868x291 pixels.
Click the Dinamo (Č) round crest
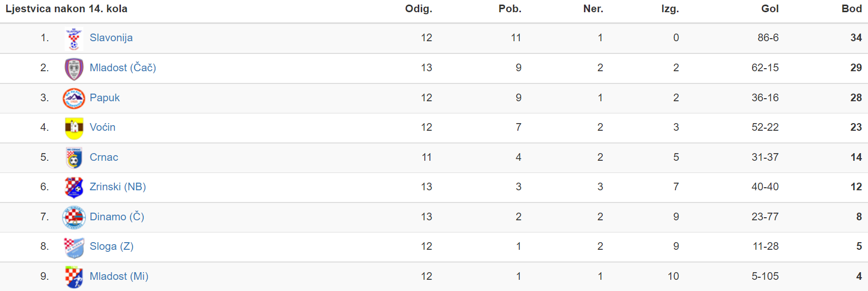(74, 217)
